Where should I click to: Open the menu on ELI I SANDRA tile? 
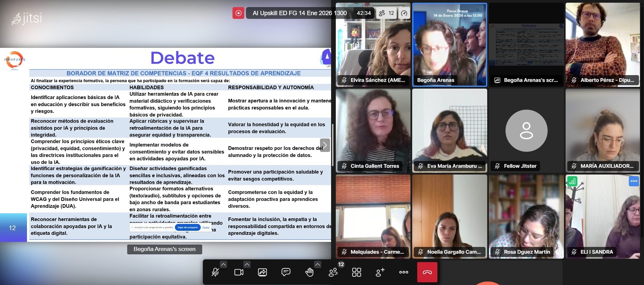click(634, 181)
